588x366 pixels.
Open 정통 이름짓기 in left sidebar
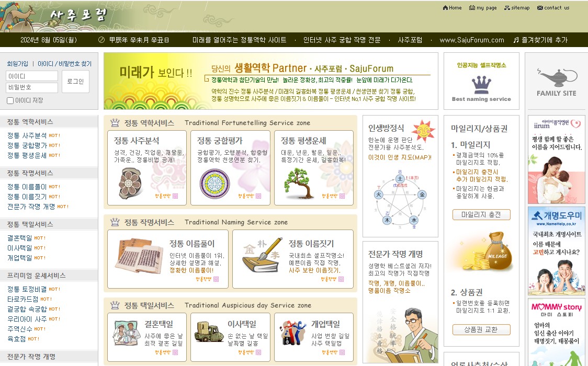pyautogui.click(x=27, y=196)
